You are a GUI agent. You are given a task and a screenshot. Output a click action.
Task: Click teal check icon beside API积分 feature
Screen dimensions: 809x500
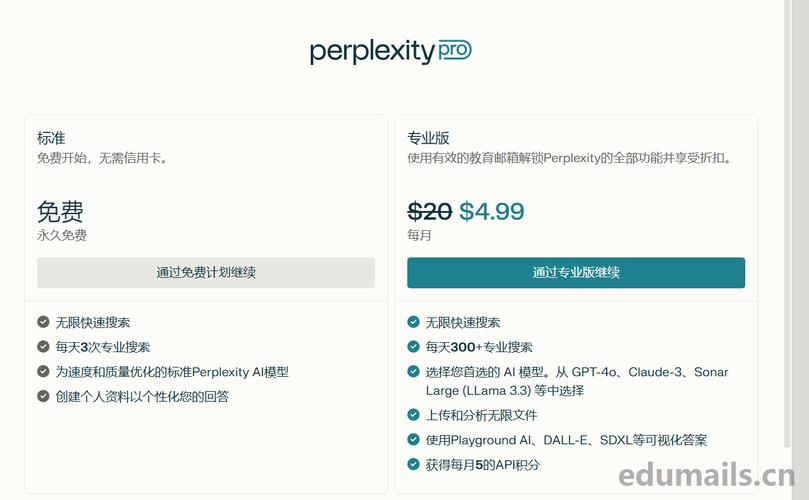point(413,464)
